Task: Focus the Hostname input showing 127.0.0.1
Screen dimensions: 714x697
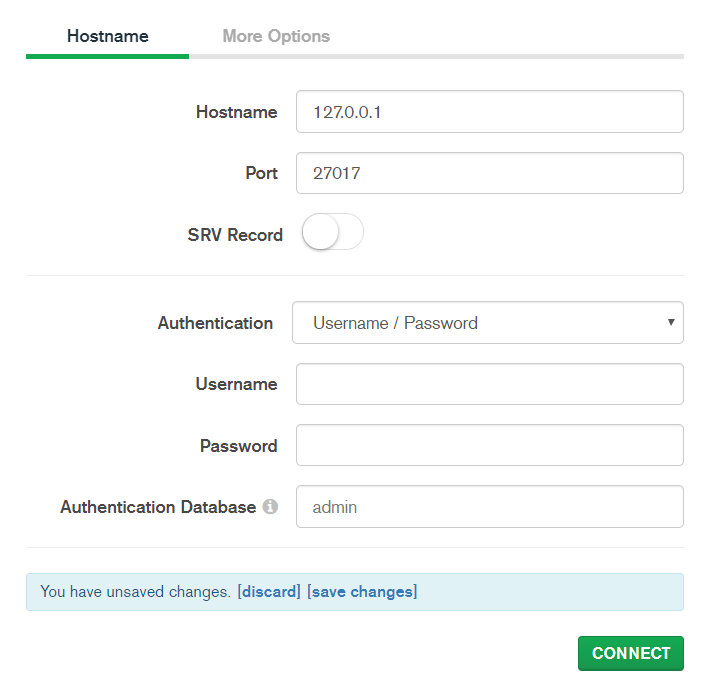Action: (489, 112)
